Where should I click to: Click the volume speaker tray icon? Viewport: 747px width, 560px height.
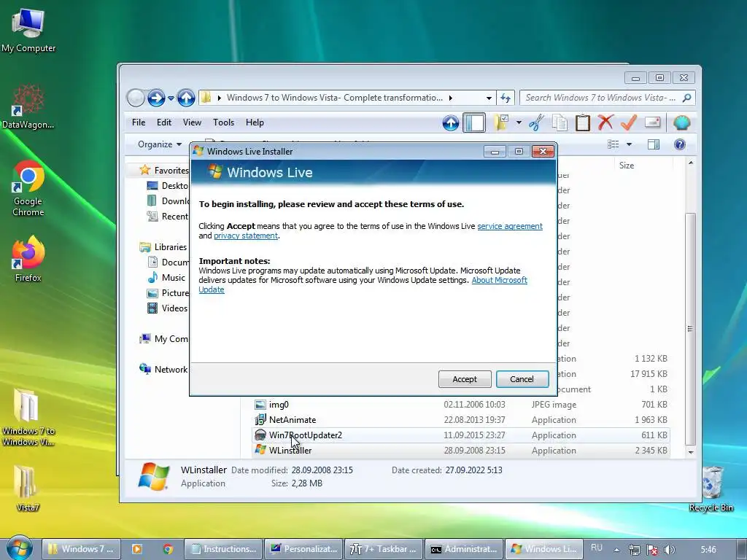click(670, 550)
